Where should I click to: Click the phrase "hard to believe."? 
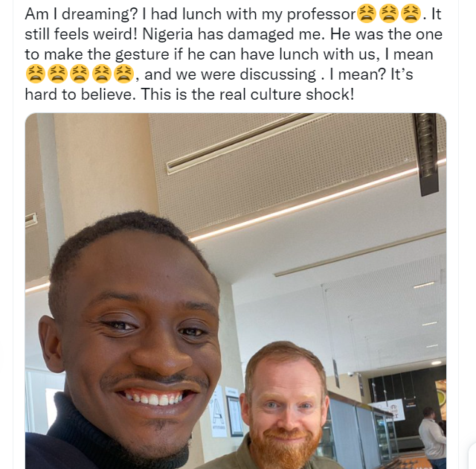pyautogui.click(x=80, y=95)
